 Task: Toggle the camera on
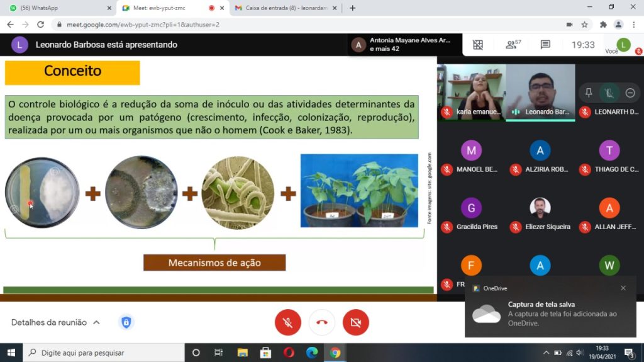click(x=356, y=322)
